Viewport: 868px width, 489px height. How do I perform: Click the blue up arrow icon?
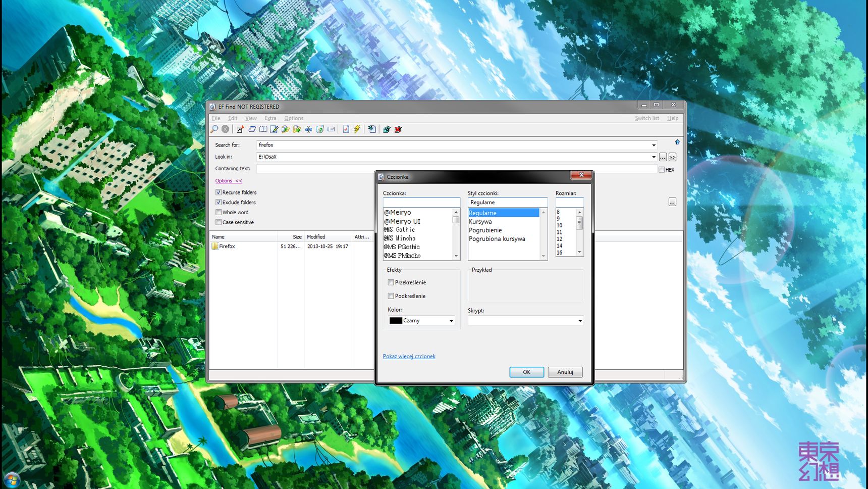(677, 142)
